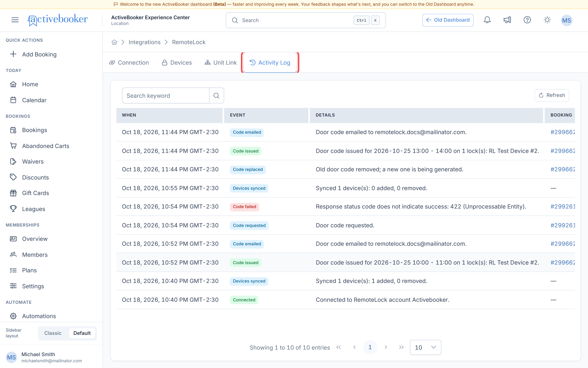This screenshot has height=368, width=588.
Task: Open Home in sidebar
Action: (51, 84)
